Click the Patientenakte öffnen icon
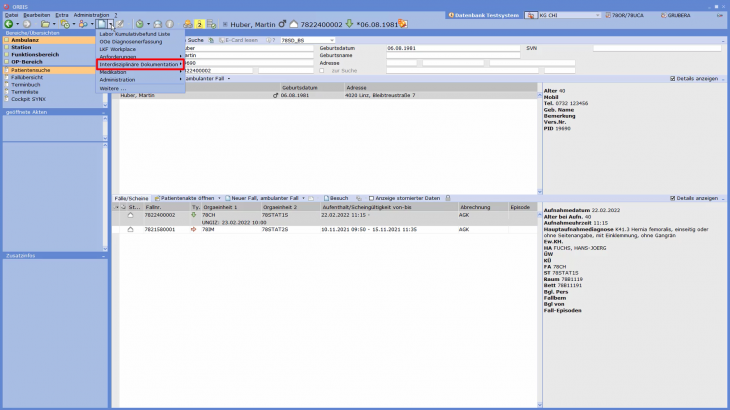 pyautogui.click(x=157, y=198)
